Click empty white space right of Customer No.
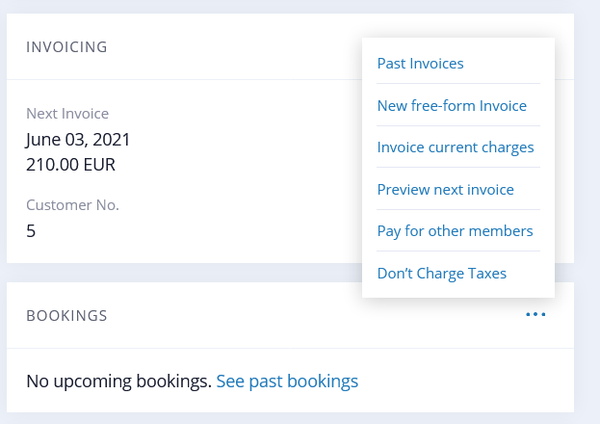Image resolution: width=600 pixels, height=424 pixels. 250,205
